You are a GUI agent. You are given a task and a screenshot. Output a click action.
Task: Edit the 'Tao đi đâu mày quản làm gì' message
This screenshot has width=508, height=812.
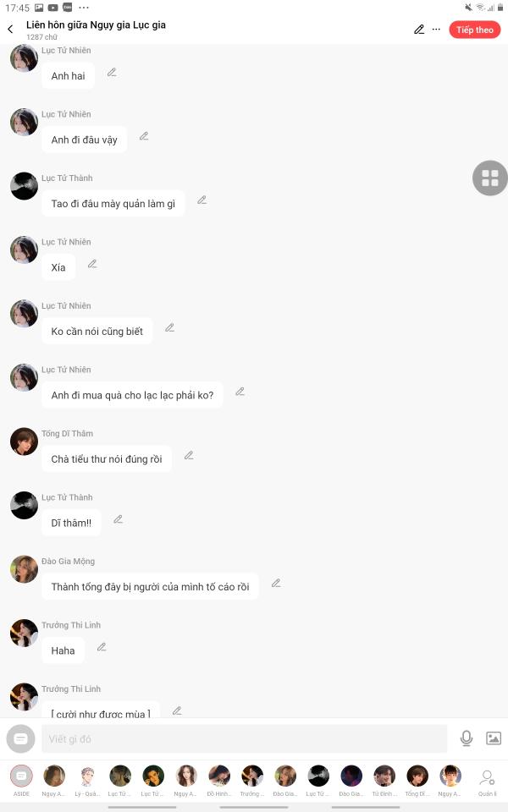[x=202, y=200]
